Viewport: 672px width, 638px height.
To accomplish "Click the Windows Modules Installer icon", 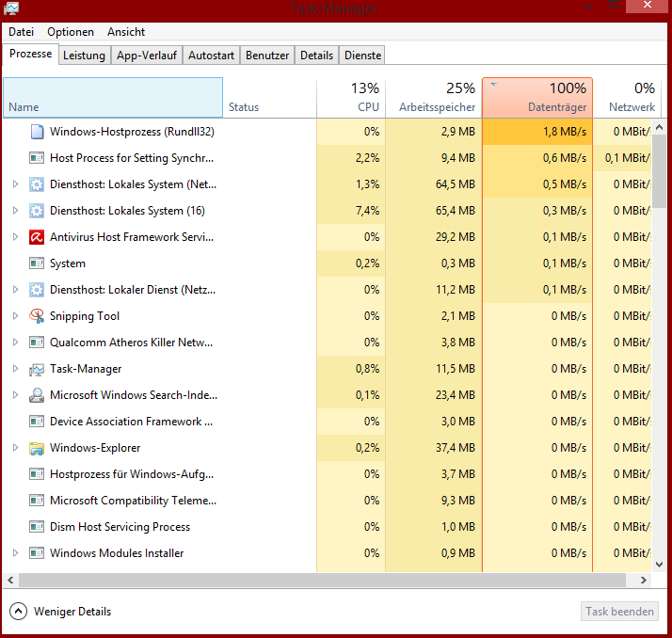I will 37,553.
